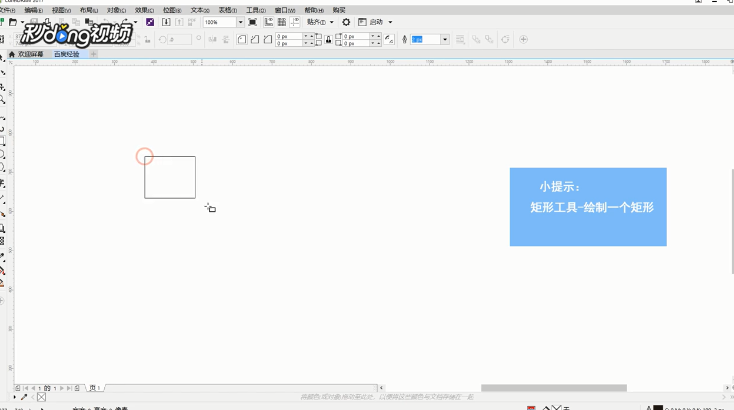This screenshot has height=410, width=734.
Task: Open the 文本 (Text) menu
Action: [x=200, y=10]
